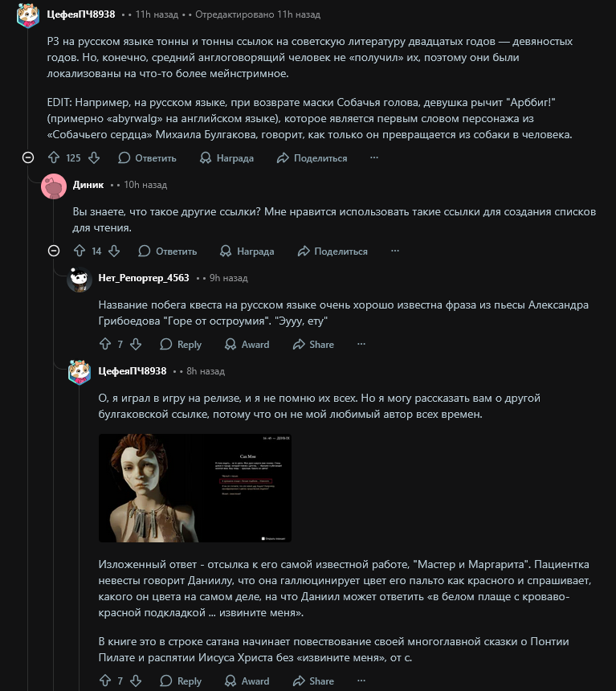The image size is (616, 691).
Task: Open more options on the top comment
Action: coord(374,157)
